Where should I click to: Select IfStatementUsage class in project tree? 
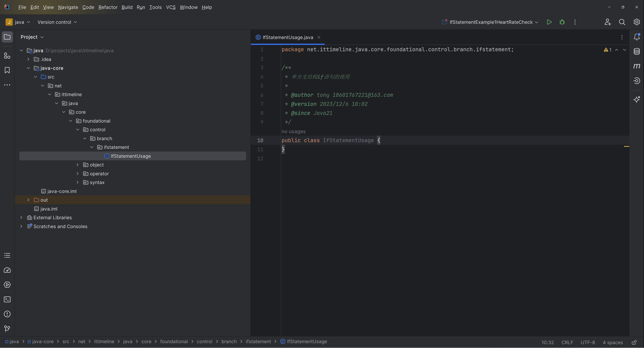point(132,156)
